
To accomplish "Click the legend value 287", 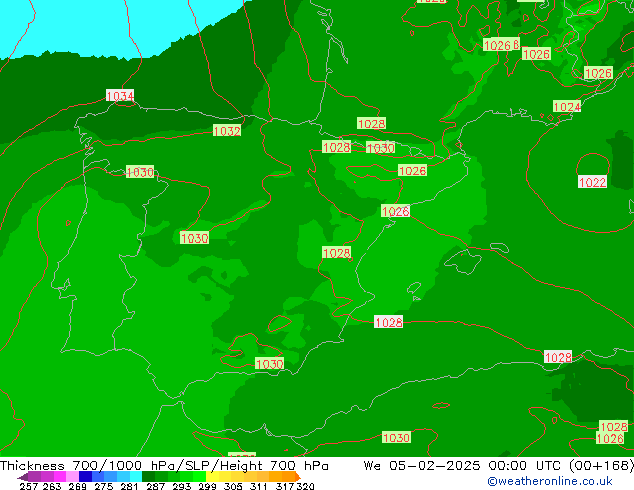I will click(155, 486).
